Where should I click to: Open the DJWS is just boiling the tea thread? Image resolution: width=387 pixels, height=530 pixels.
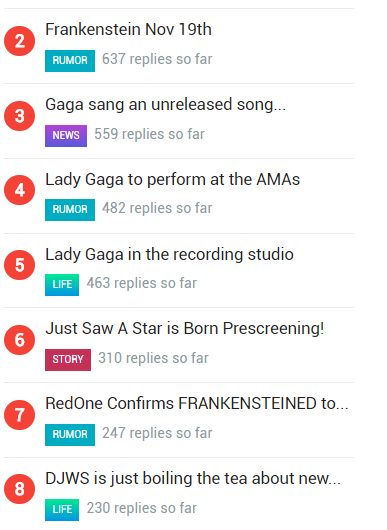click(x=193, y=479)
